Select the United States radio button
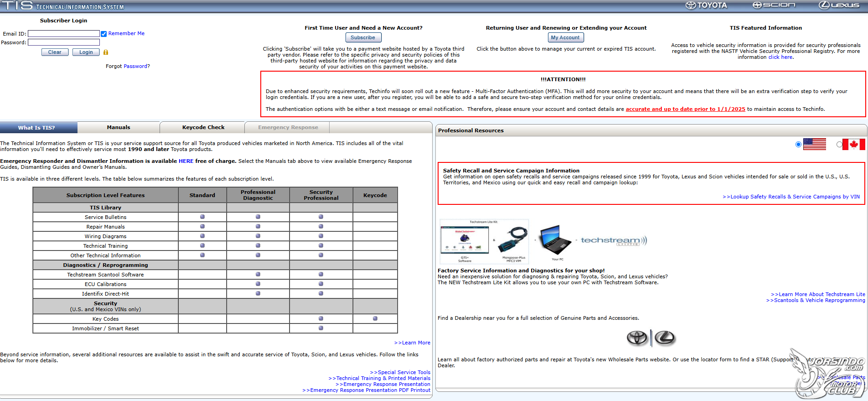The width and height of the screenshot is (868, 401). 798,145
